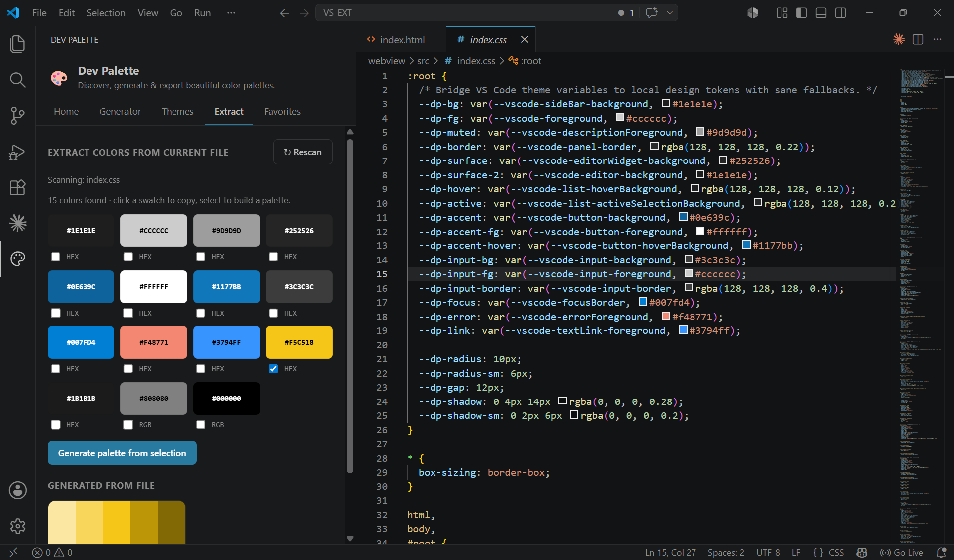The height and width of the screenshot is (560, 954).
Task: Check the HEX box under #9D9D9D
Action: (201, 257)
